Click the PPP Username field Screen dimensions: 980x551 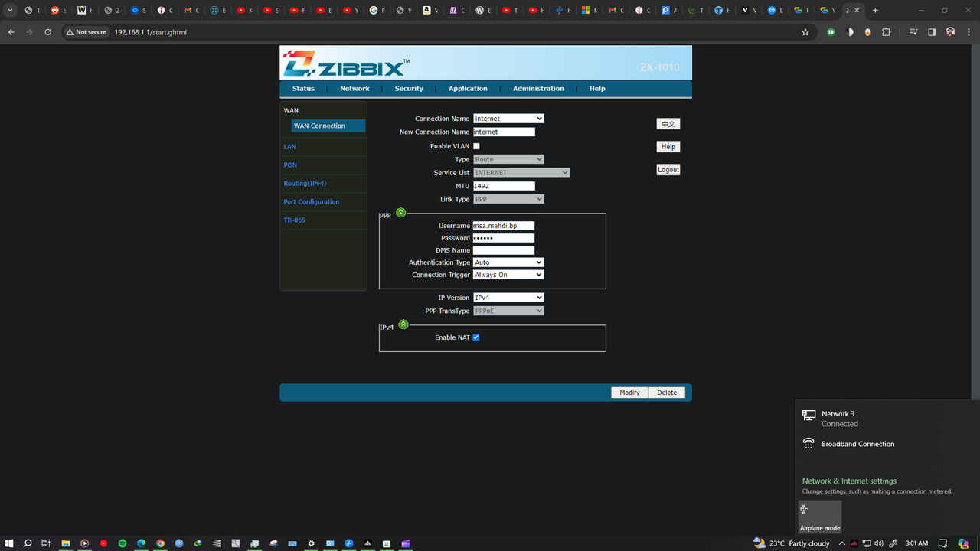coord(504,226)
